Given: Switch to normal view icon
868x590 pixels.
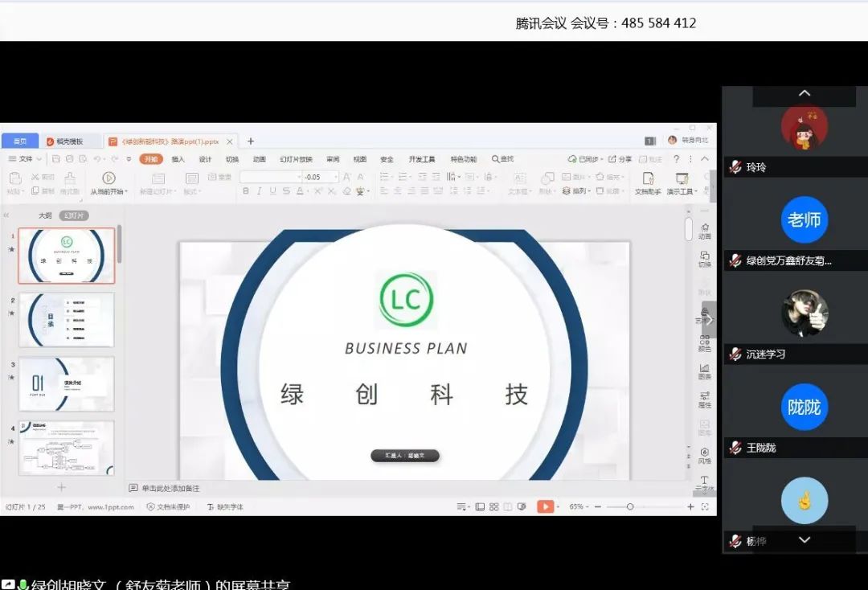Looking at the screenshot, I should pyautogui.click(x=480, y=506).
